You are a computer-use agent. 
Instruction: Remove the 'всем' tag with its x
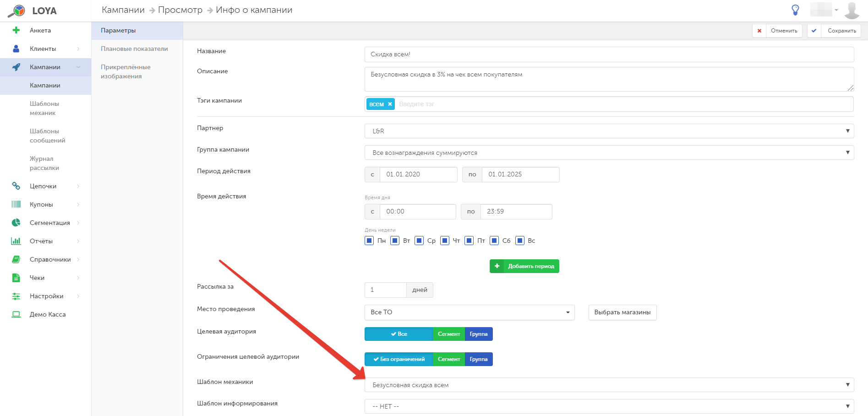(x=390, y=104)
